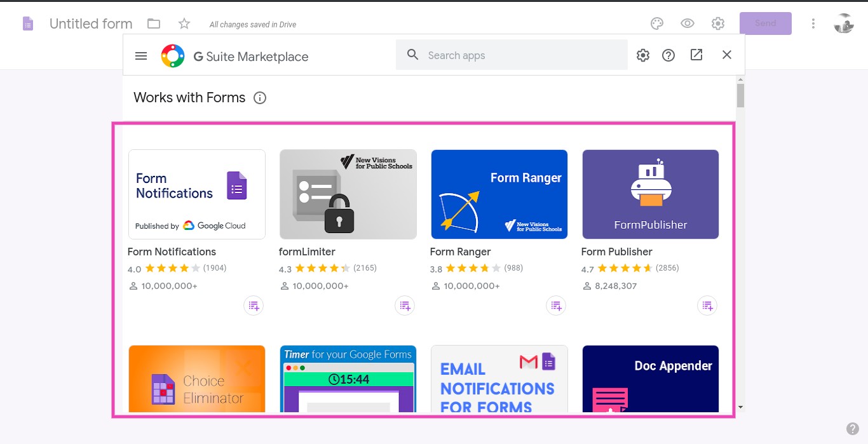Click the Form Notifications title text
The height and width of the screenshot is (444, 868).
tap(172, 252)
